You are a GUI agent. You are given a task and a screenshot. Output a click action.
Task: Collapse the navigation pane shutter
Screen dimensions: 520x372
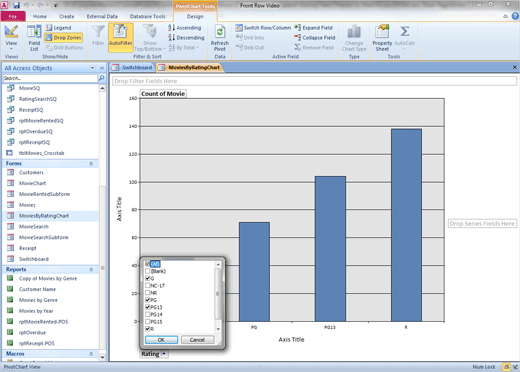point(102,68)
